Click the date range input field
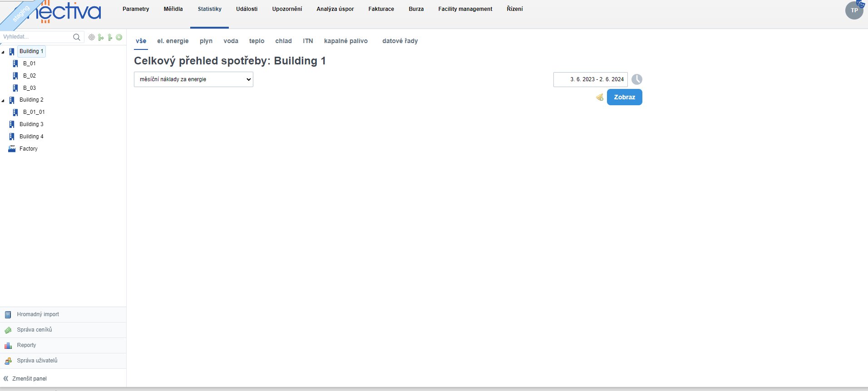868x391 pixels. [590, 79]
